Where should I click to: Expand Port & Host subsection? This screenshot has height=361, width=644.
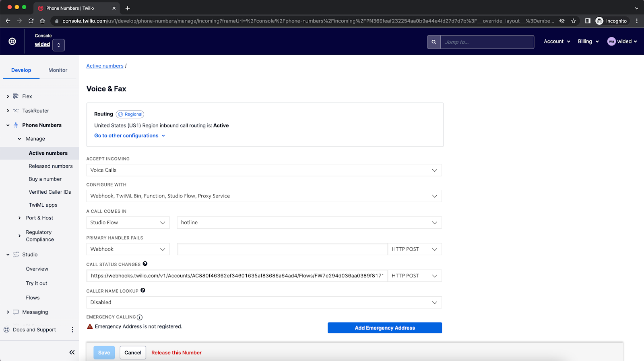click(x=19, y=218)
